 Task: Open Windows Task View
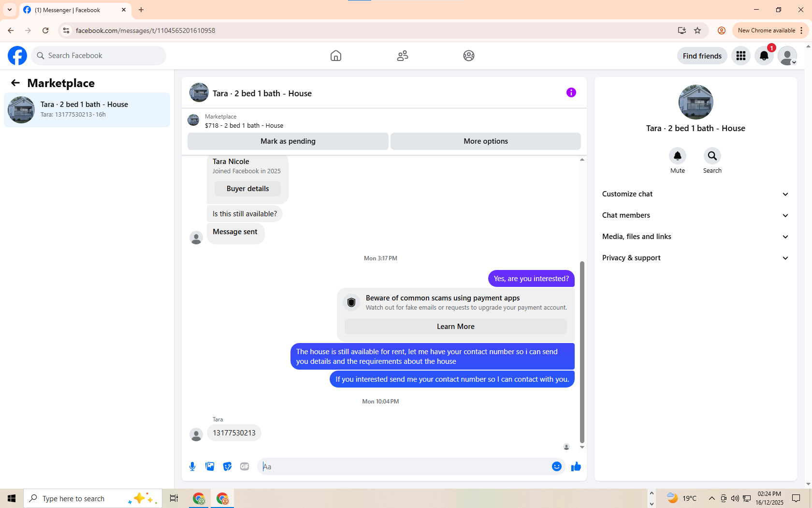174,498
